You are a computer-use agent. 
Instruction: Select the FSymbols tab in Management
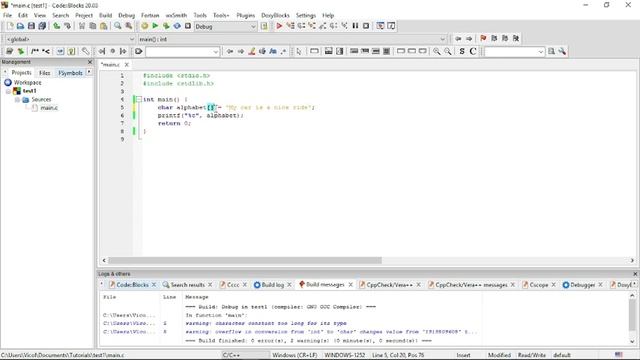pos(70,73)
